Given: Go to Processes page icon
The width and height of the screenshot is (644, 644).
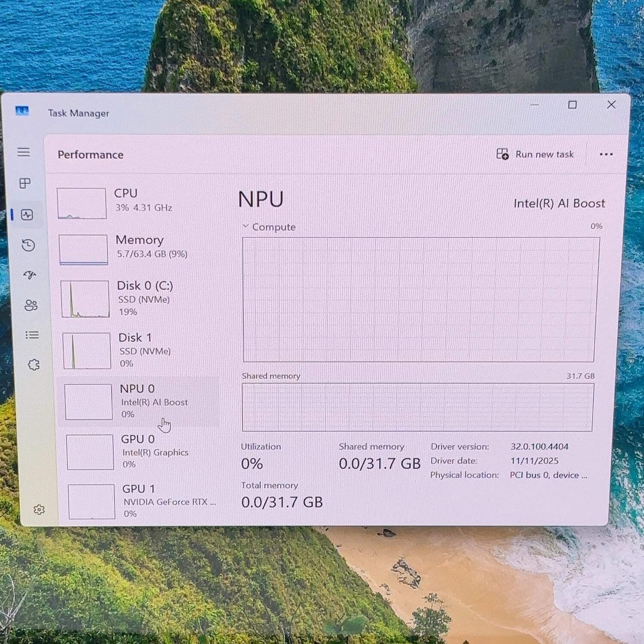Looking at the screenshot, I should [25, 183].
